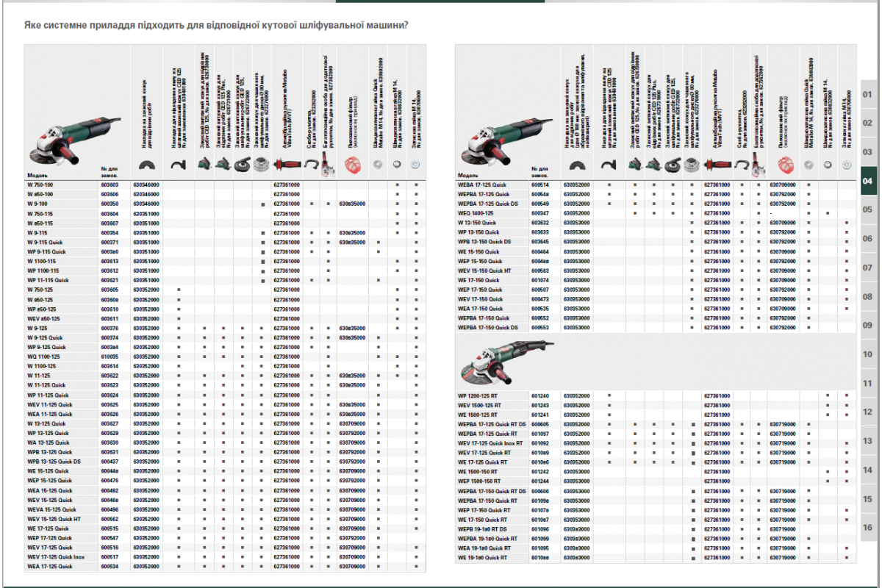
Task: Switch to section tab 06
Action: pyautogui.click(x=867, y=238)
